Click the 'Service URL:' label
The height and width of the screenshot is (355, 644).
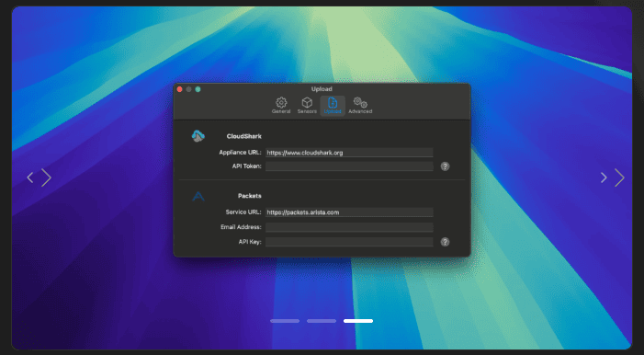click(243, 212)
